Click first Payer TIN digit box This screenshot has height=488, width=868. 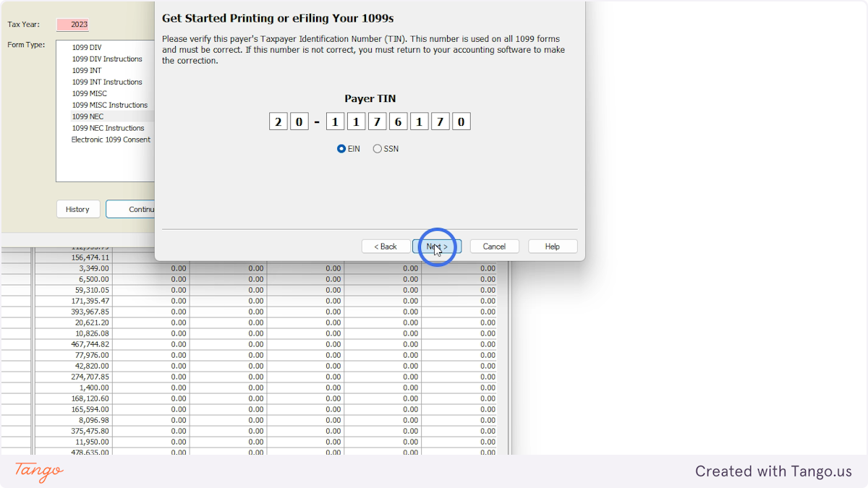pos(278,121)
